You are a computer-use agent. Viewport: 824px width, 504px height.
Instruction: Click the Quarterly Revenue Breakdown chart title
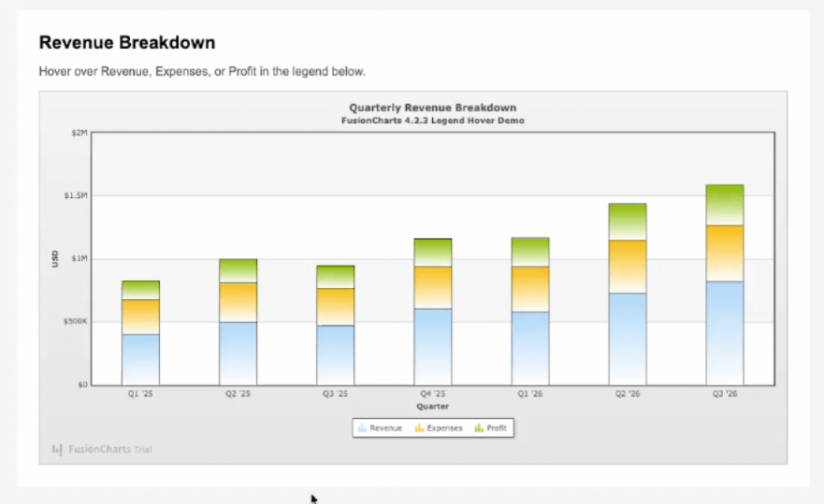point(433,108)
